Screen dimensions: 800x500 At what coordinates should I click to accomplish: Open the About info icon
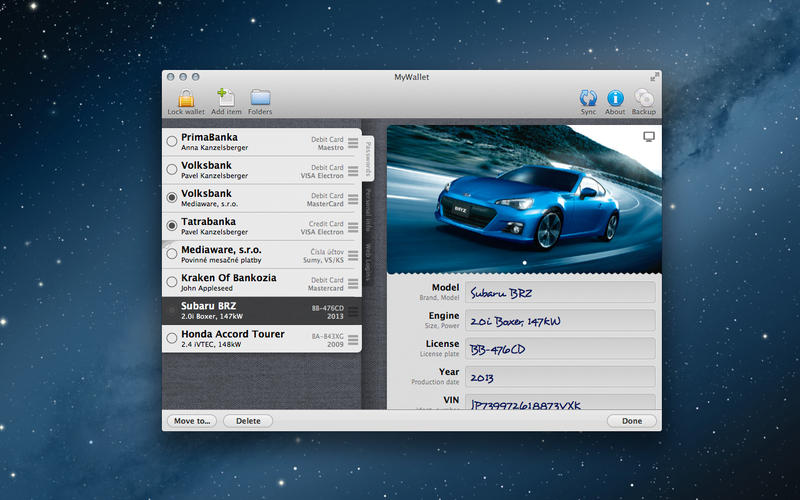click(615, 98)
